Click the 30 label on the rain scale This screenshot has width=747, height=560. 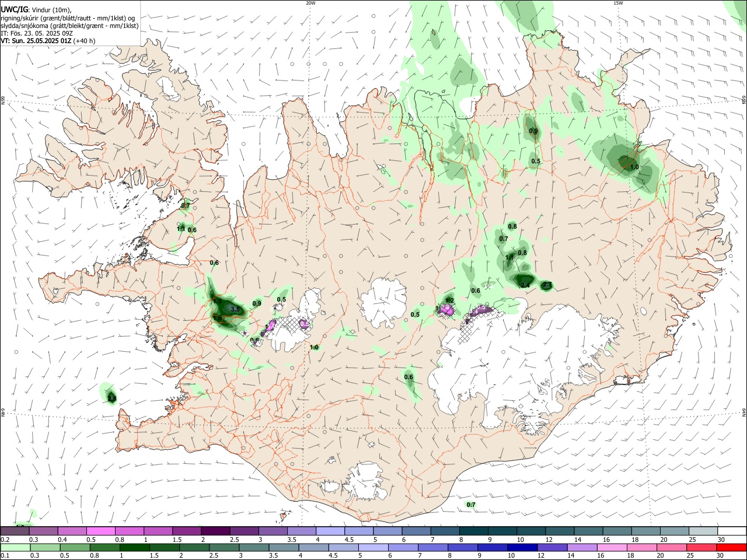point(720,556)
